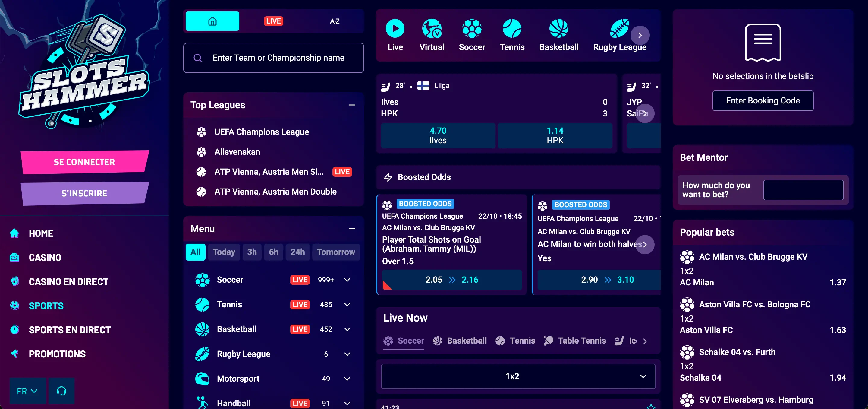This screenshot has width=868, height=409.
Task: Switch to the LIVE tab
Action: 273,21
